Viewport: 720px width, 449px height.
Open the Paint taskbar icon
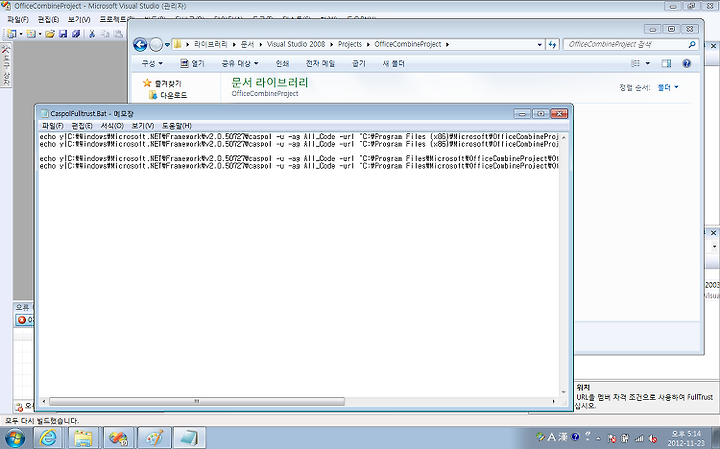pos(154,438)
